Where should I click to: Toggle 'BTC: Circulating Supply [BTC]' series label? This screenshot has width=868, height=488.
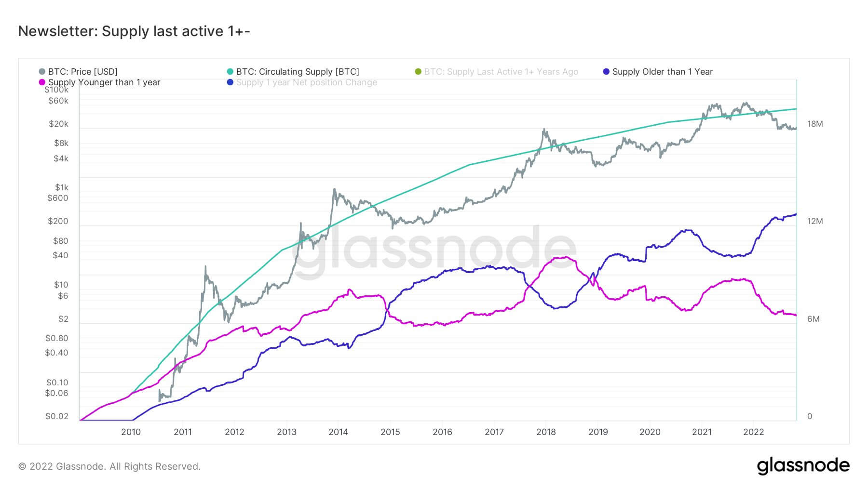[298, 72]
